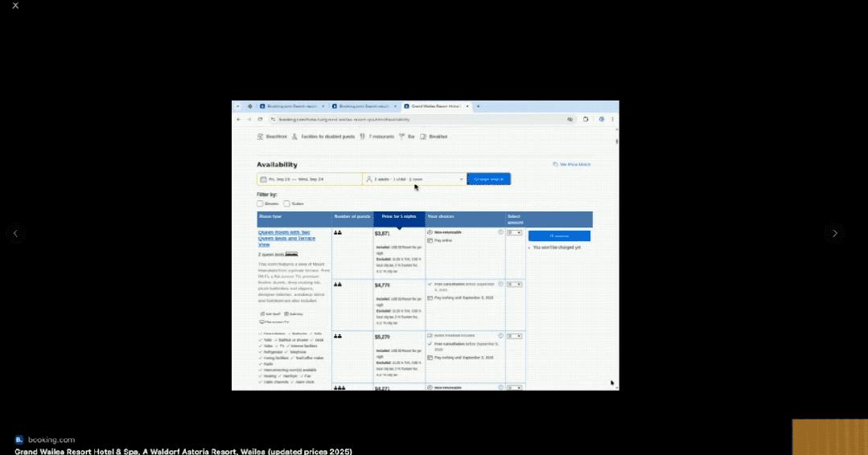Click the calendar icon in date field
Image resolution: width=868 pixels, height=455 pixels.
[264, 179]
